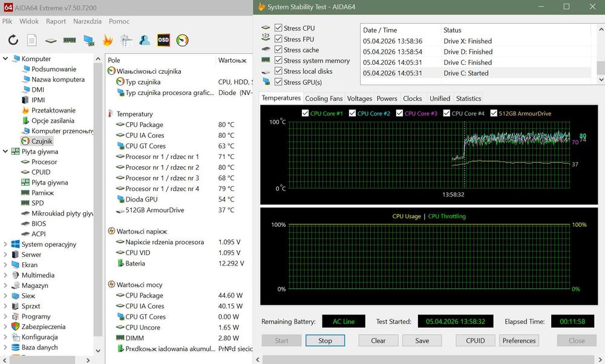
Task: Click the monitor diagnostics toolbar icon
Action: 89,41
